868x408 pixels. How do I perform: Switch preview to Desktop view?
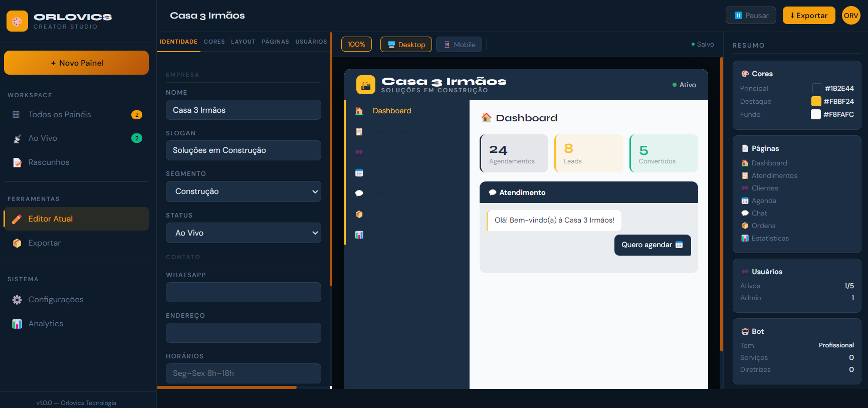406,45
